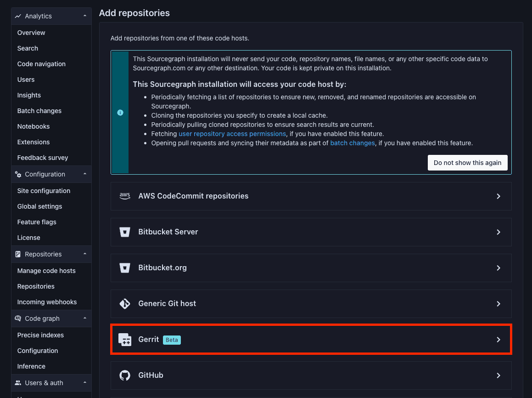This screenshot has height=398, width=532.
Task: Open the Overview analytics page
Action: pyautogui.click(x=31, y=33)
